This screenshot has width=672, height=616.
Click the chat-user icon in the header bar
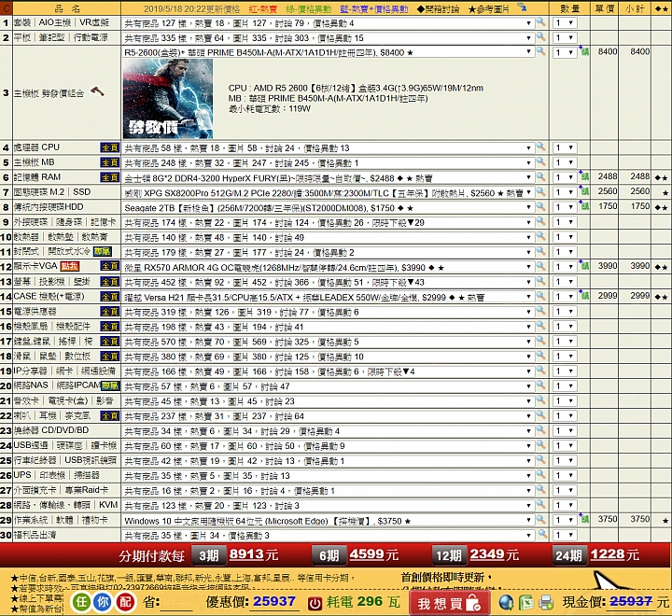coord(522,7)
